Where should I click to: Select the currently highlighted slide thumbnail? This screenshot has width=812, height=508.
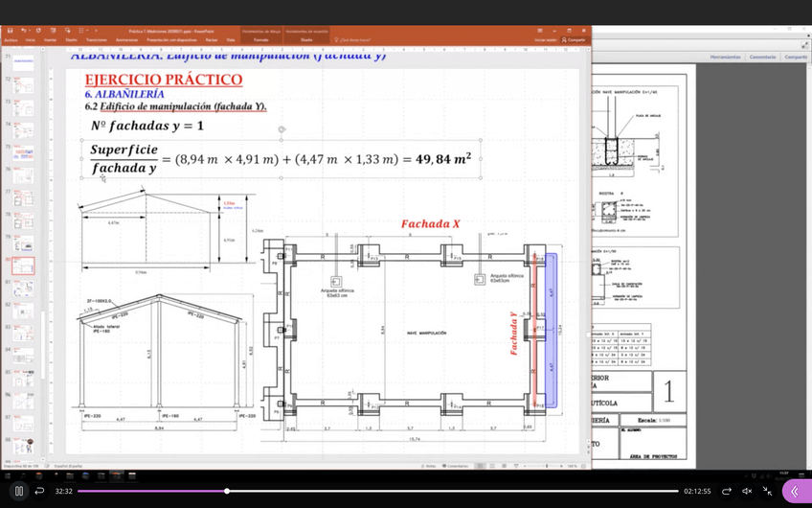pos(22,266)
